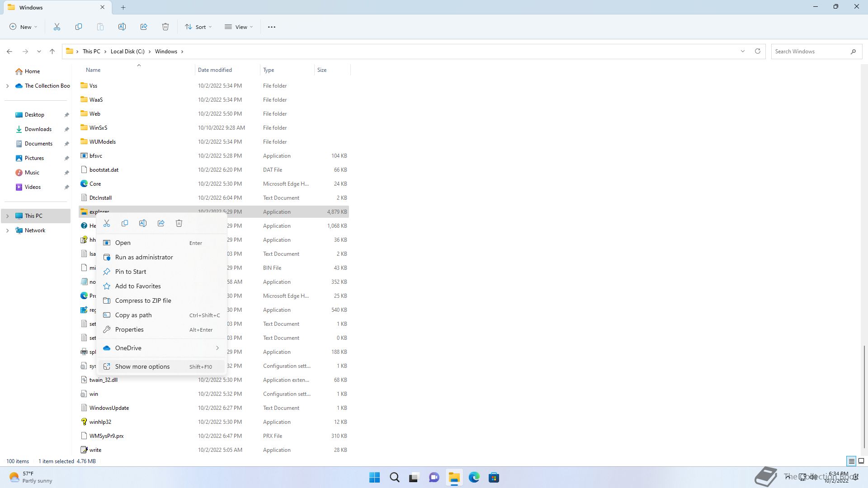Click the Cut icon in the toolbar

point(57,27)
